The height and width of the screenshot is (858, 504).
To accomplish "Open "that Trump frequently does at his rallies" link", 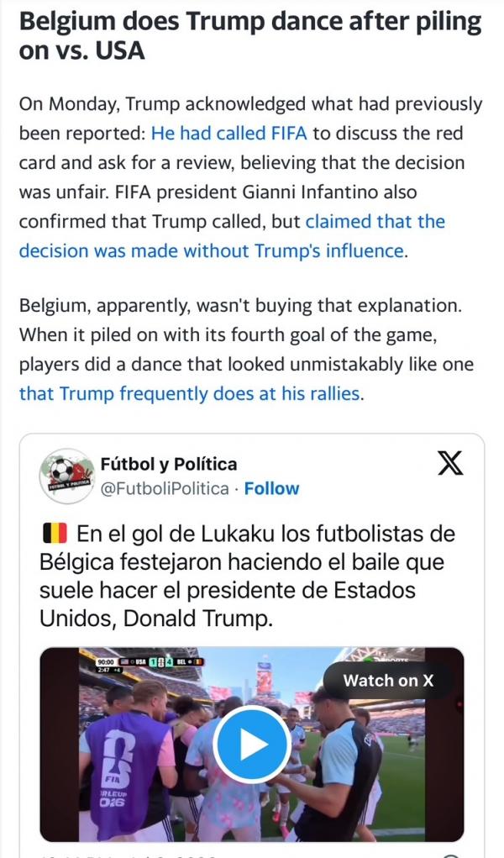I will click(x=190, y=393).
